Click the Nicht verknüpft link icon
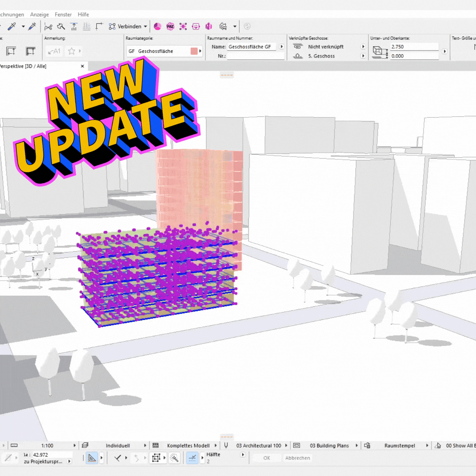This screenshot has width=476, height=476. coord(297,47)
